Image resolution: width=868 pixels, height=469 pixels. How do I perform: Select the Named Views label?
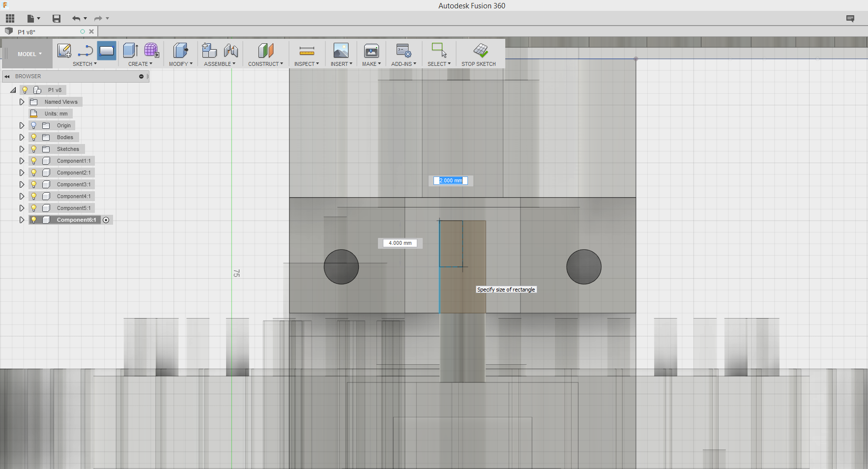tap(61, 102)
